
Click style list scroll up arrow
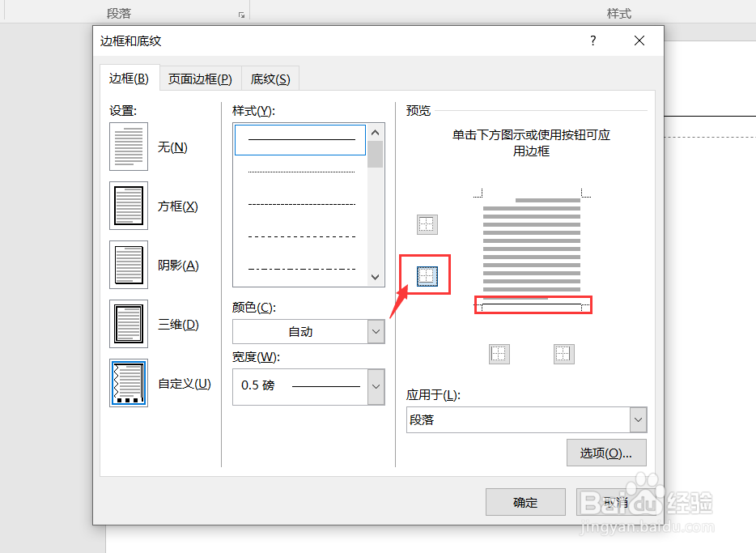[375, 133]
